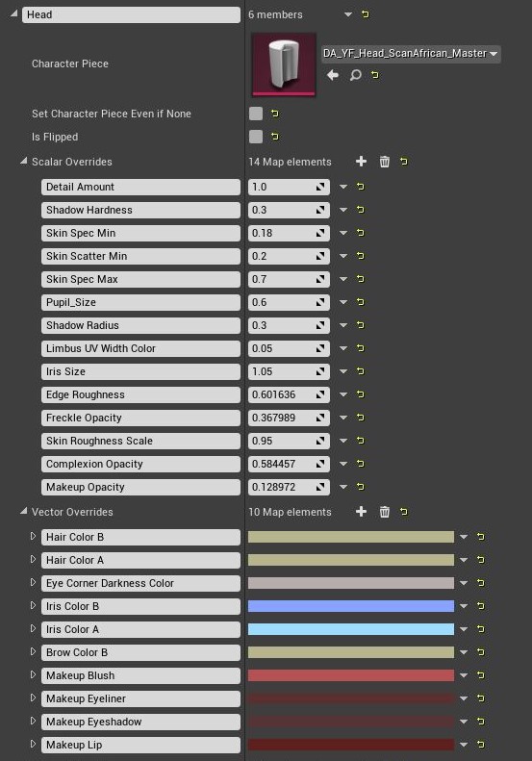Image resolution: width=532 pixels, height=761 pixels.
Task: Empty the Scalar Overrides map with trash icon
Action: 385,162
